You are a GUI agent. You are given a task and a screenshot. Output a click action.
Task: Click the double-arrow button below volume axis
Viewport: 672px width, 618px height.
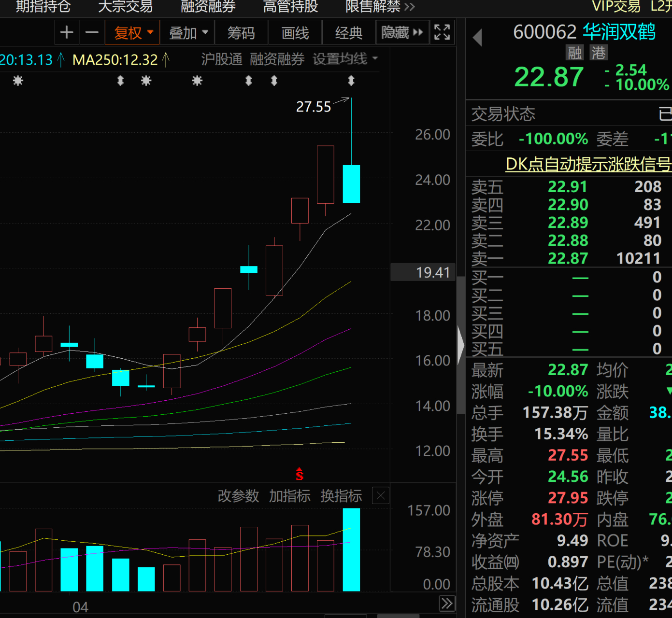tap(447, 603)
